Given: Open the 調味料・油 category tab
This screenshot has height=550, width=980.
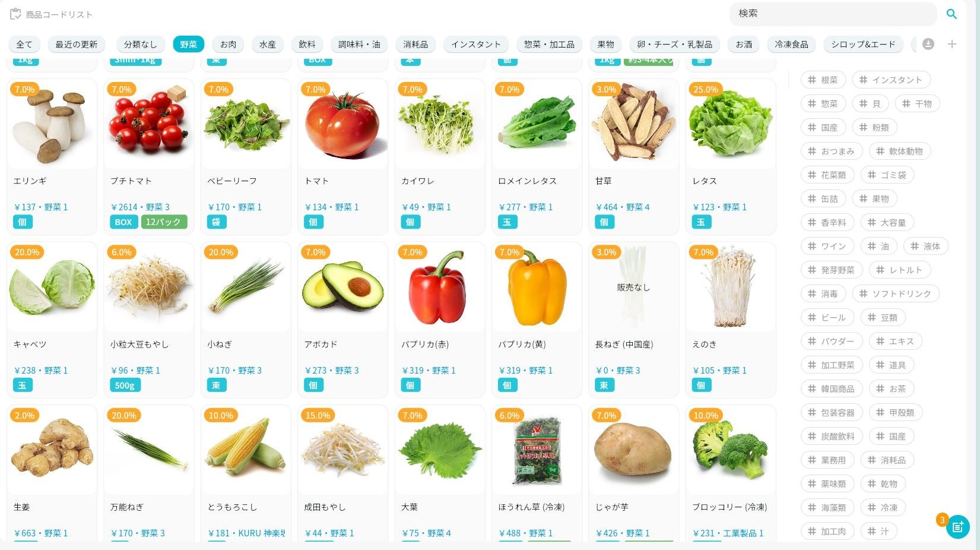Looking at the screenshot, I should tap(359, 44).
